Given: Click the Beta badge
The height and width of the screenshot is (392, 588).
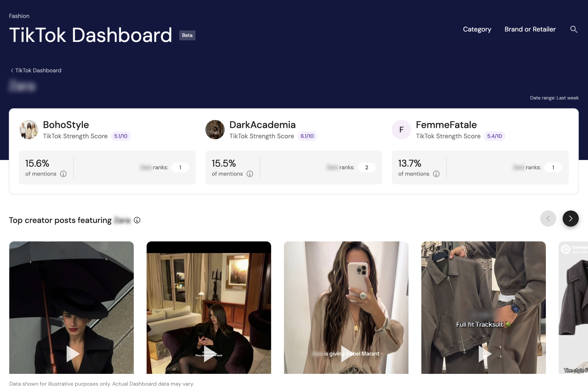Looking at the screenshot, I should click(x=187, y=35).
